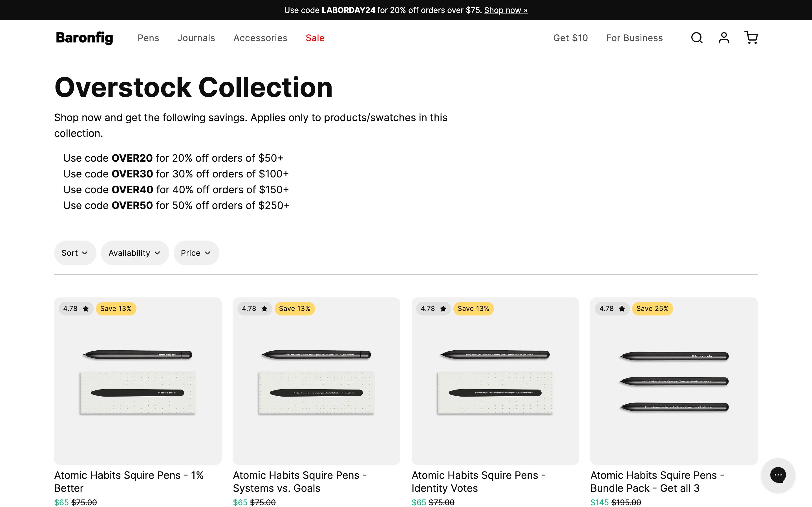The image size is (812, 507).
Task: Click the account icon
Action: point(724,38)
